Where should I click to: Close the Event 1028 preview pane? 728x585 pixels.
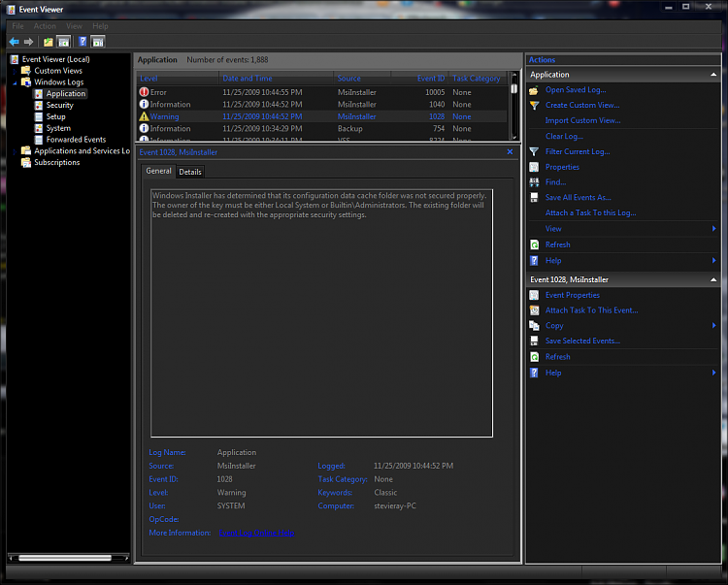tap(510, 151)
